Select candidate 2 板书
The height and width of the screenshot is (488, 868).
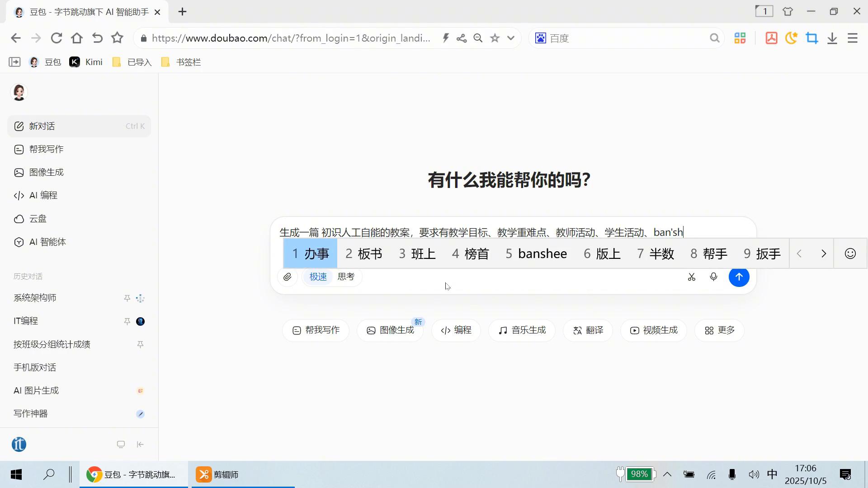pos(363,253)
